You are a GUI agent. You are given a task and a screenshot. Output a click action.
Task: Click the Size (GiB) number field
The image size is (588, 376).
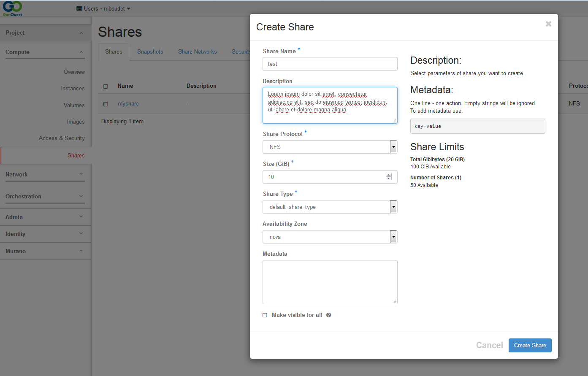(x=330, y=177)
